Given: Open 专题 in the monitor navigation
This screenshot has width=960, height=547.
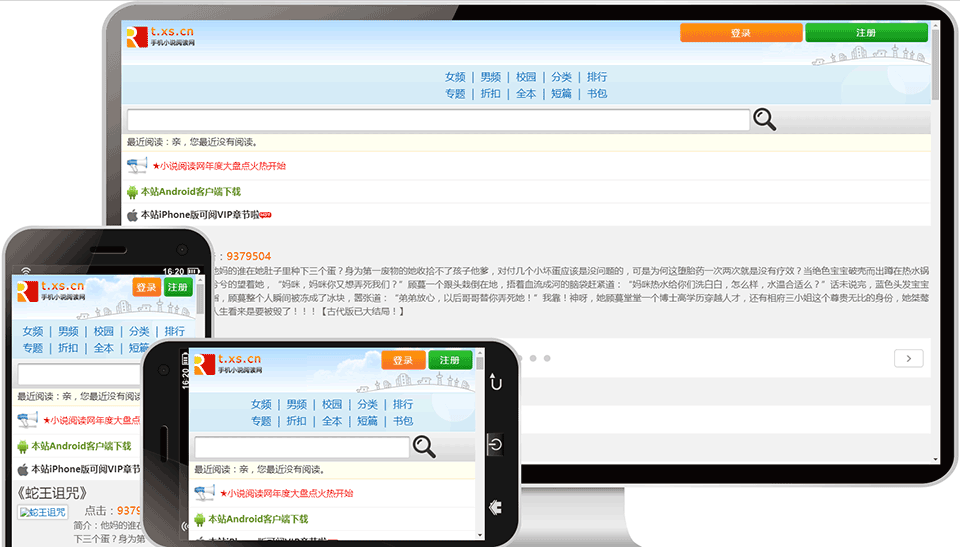Looking at the screenshot, I should (x=455, y=94).
